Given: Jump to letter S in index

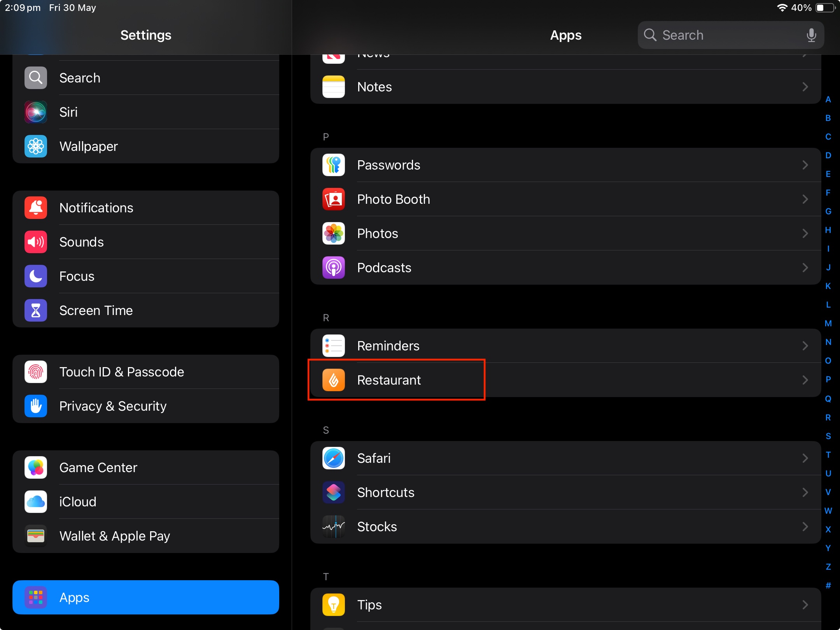Looking at the screenshot, I should pyautogui.click(x=828, y=436).
